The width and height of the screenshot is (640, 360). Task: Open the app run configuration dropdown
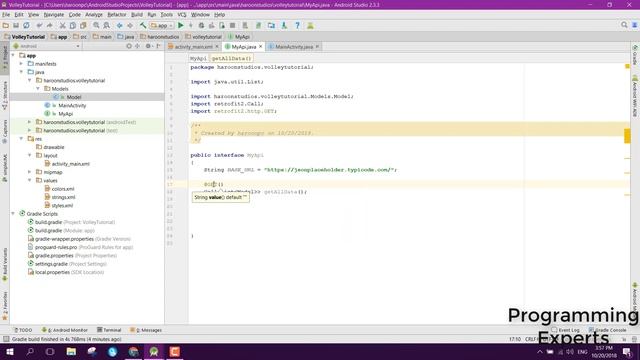(x=162, y=25)
